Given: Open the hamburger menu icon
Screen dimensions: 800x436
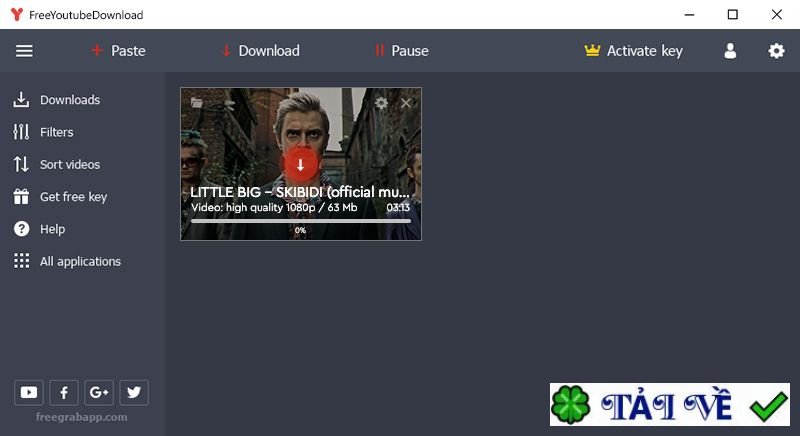Looking at the screenshot, I should coord(24,51).
